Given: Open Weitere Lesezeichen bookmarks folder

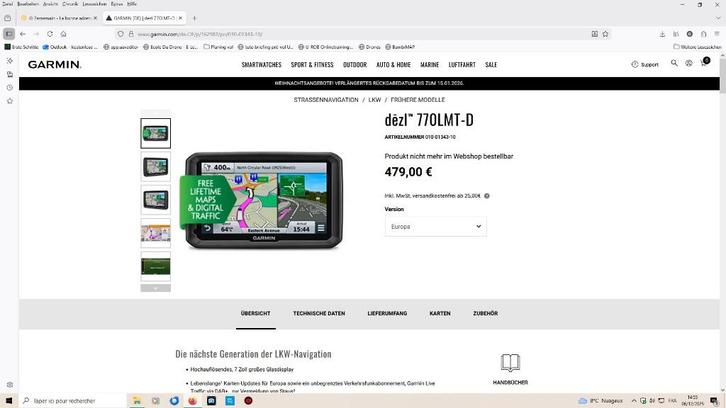Looking at the screenshot, I should point(697,47).
